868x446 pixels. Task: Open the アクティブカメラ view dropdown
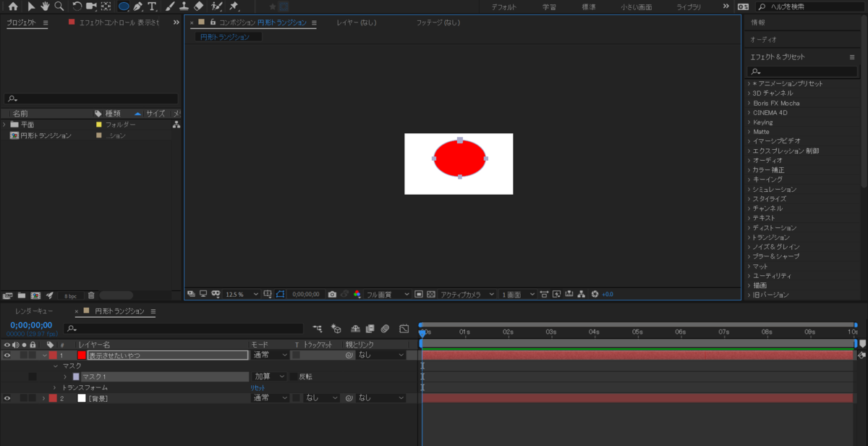[467, 295]
